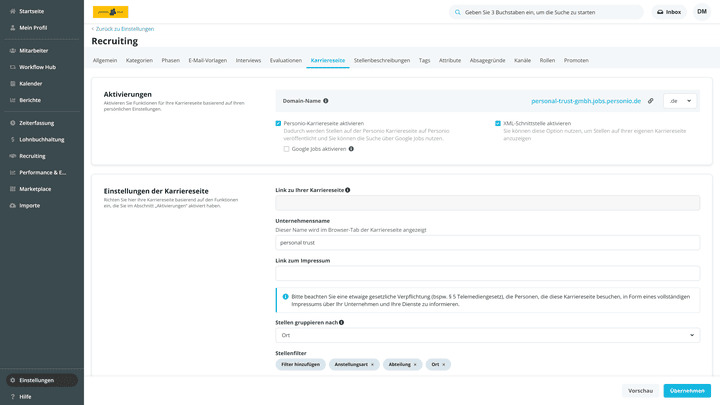Enable the Google Jobs aktivieren checkbox
Viewport: 720px width, 405px height.
286,149
